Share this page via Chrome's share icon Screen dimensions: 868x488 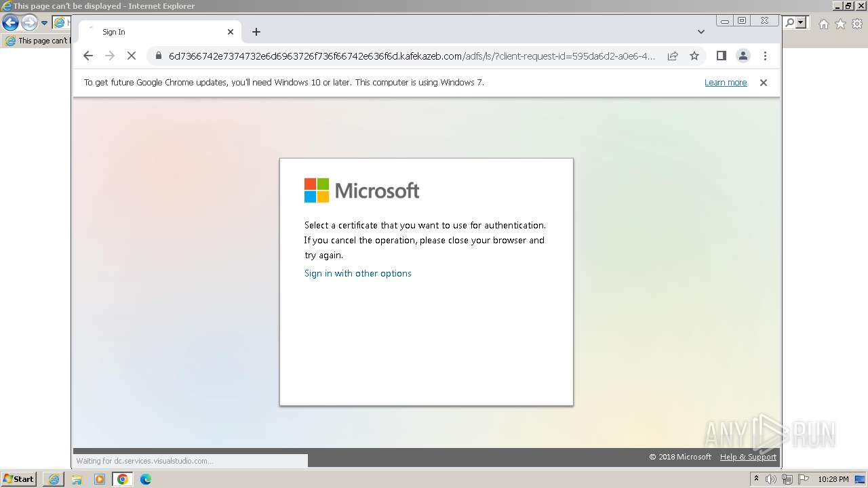(673, 56)
